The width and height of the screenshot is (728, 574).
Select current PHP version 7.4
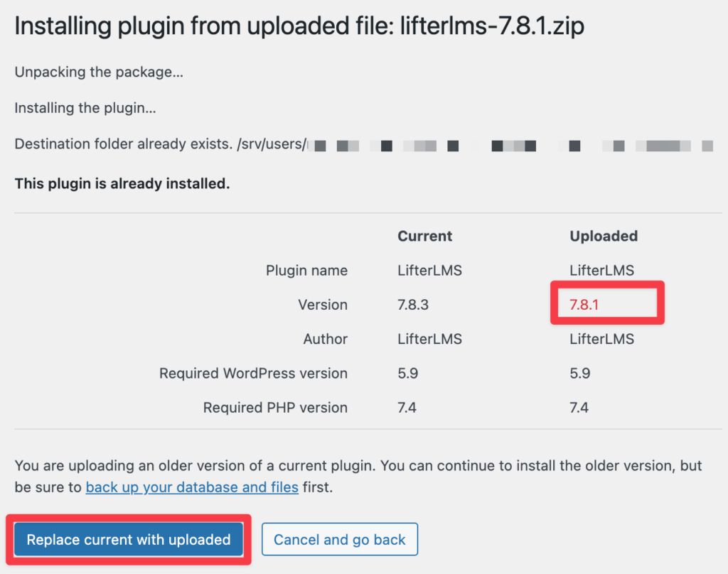point(407,408)
